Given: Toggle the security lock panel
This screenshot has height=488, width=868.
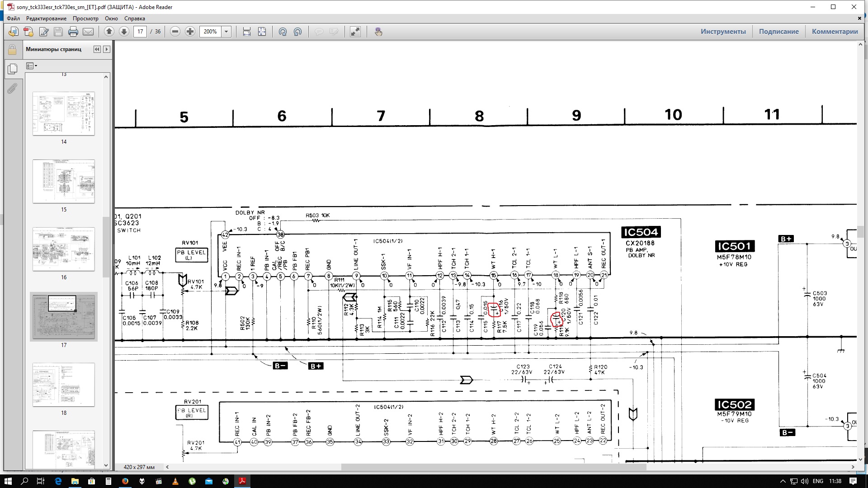Looking at the screenshot, I should tap(12, 49).
